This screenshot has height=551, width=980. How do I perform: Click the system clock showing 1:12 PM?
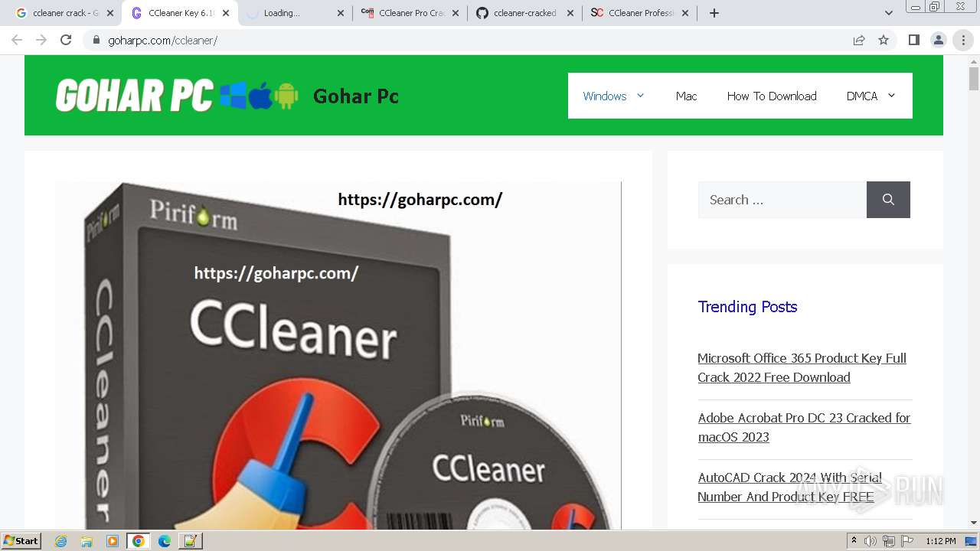pyautogui.click(x=940, y=541)
